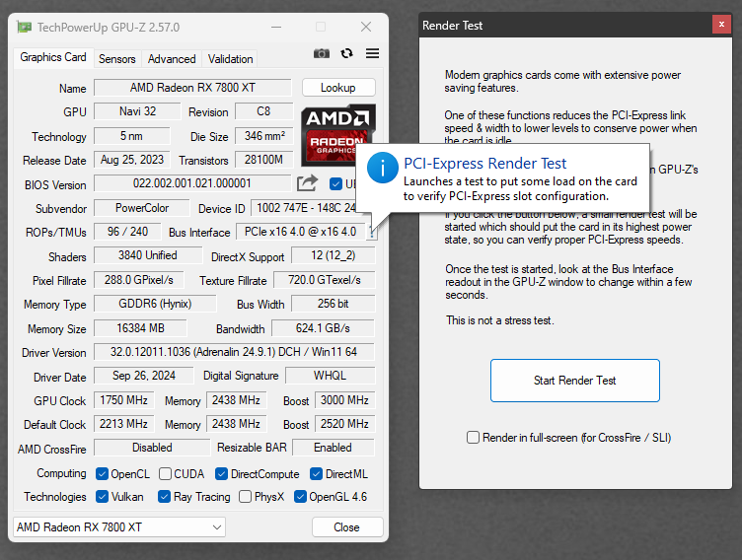Image resolution: width=742 pixels, height=560 pixels.
Task: Click the refresh icon in GPU-Z
Action: click(347, 53)
